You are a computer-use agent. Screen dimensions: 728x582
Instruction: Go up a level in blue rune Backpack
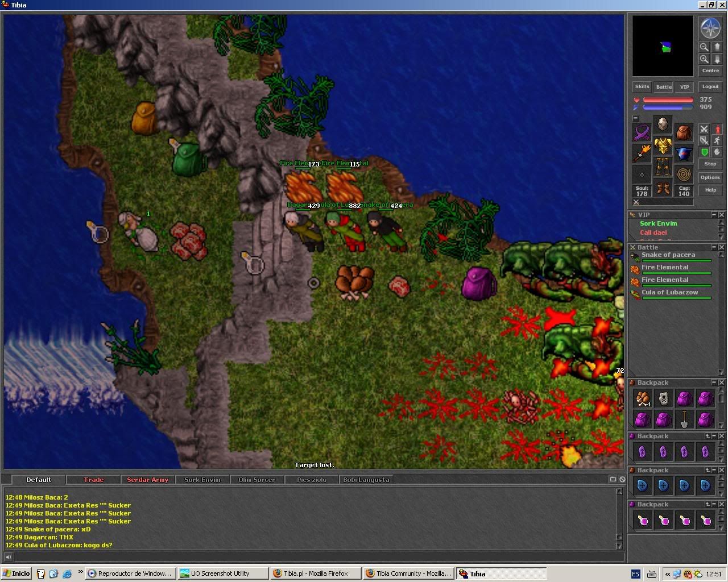pos(708,470)
